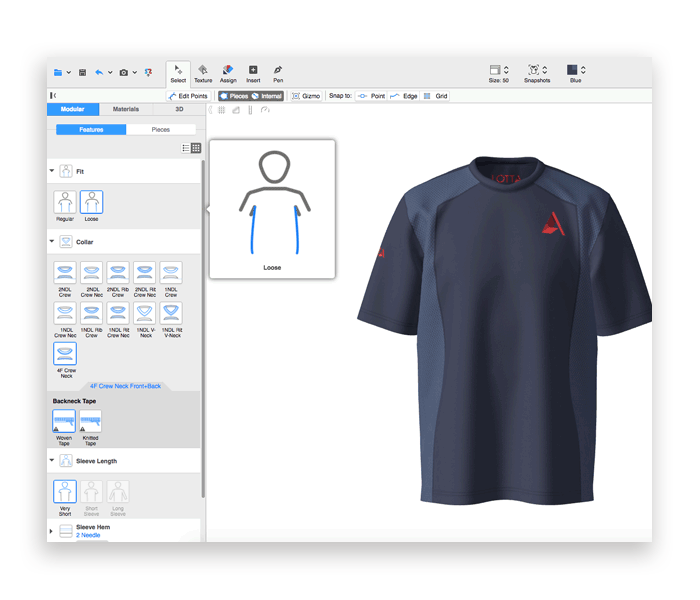Click the 4F Crew Neck Front+Back link
This screenshot has height=600, width=700.
(125, 386)
